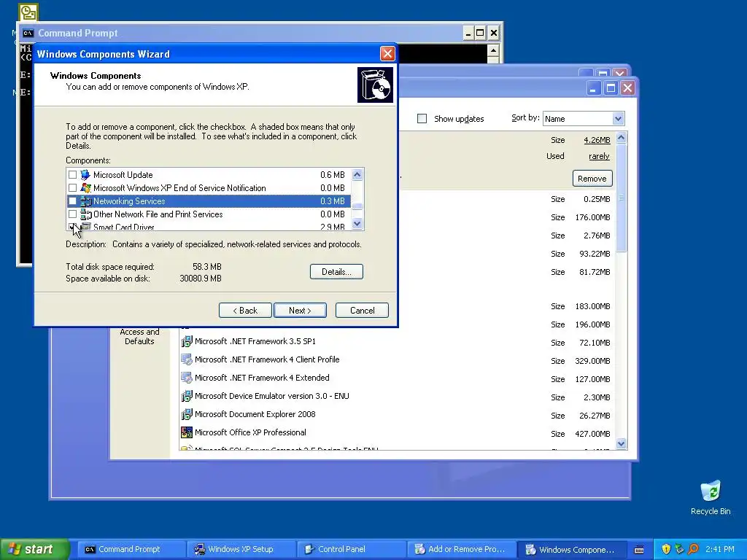Switch to Windows Components taskbar button
Viewport: 747px width, 560px height.
click(x=570, y=550)
